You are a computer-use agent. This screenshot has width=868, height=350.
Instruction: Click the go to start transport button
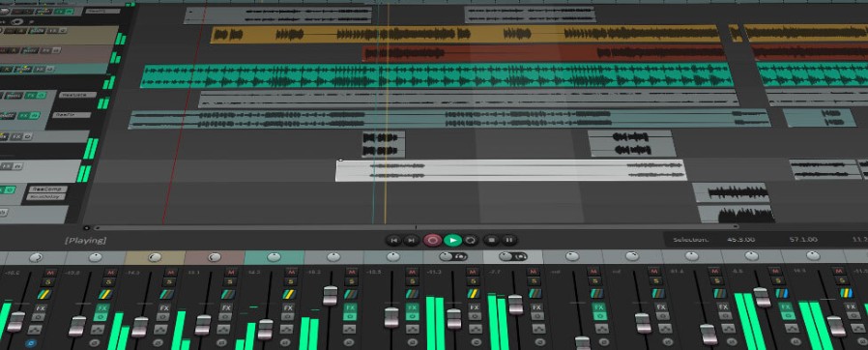click(x=393, y=241)
